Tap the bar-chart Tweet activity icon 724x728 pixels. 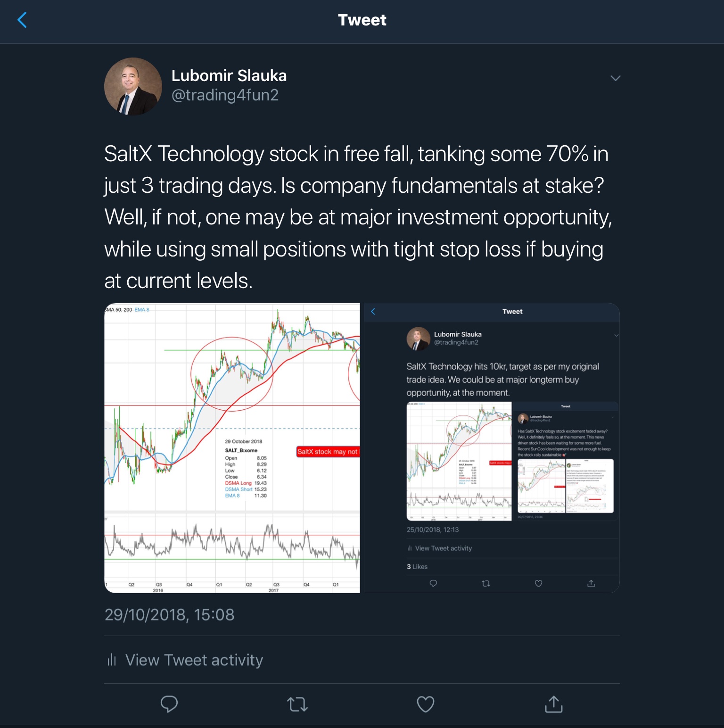coord(112,660)
